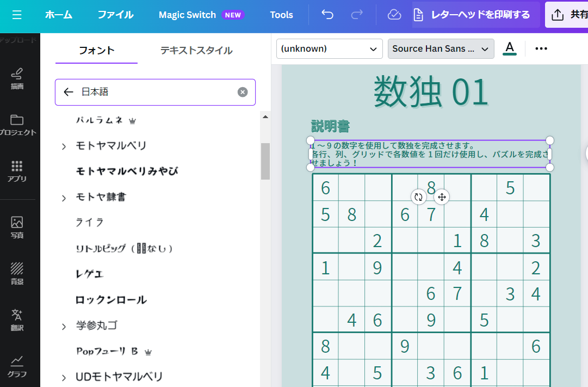
Task: Click the font list scrollbar thumb
Action: coord(265,162)
